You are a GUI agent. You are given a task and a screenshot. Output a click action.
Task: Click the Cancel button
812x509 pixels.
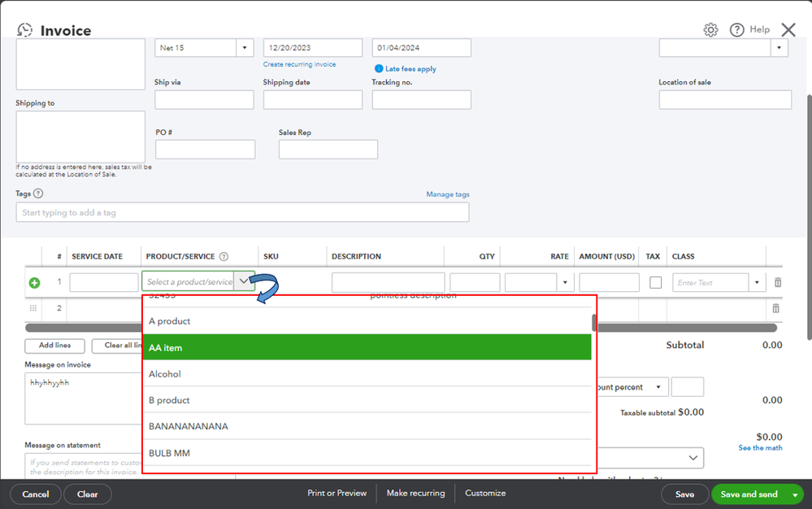[36, 494]
